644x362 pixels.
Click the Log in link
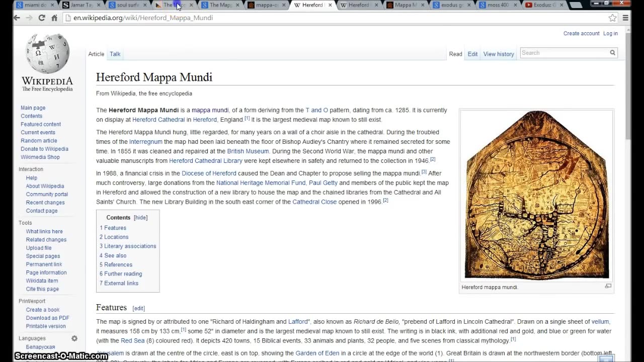click(610, 34)
